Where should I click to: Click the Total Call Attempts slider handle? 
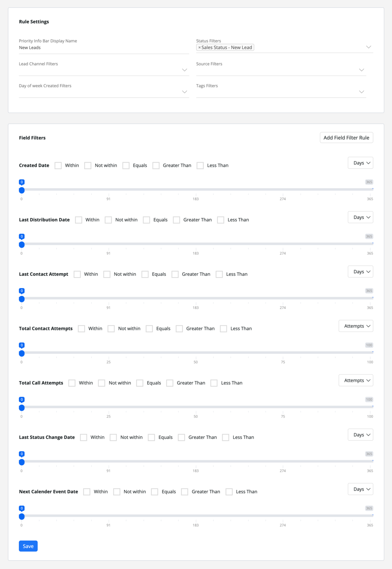pyautogui.click(x=22, y=408)
